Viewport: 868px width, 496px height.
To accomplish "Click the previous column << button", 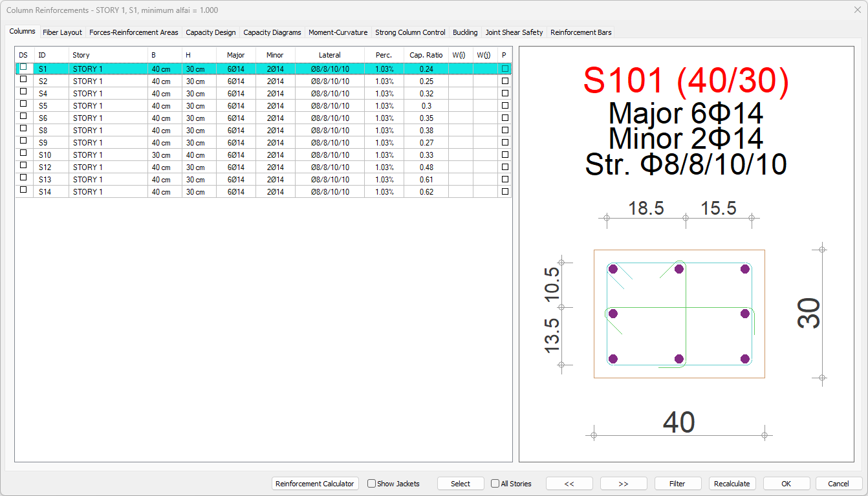I will click(569, 484).
